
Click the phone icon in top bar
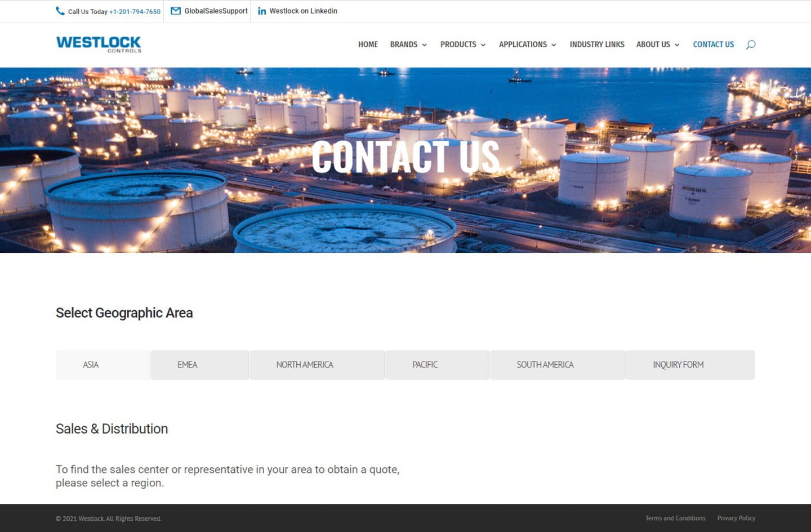(60, 11)
